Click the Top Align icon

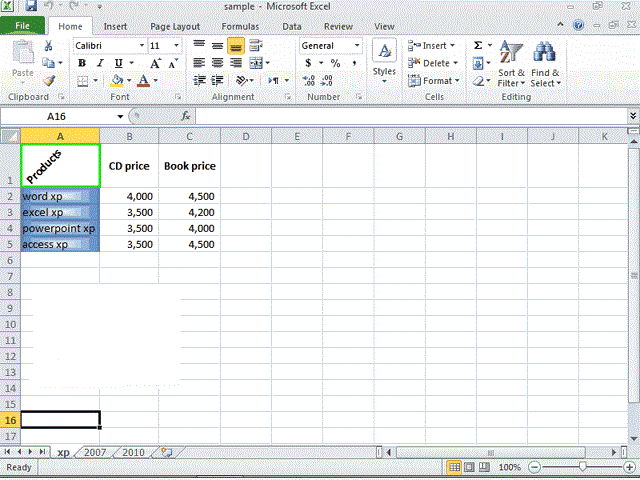(x=199, y=45)
